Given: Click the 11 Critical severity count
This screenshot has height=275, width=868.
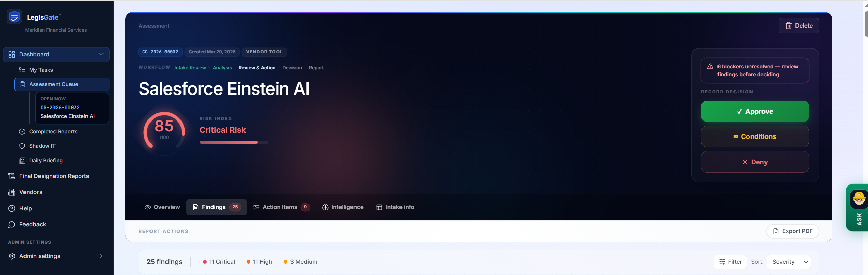Looking at the screenshot, I should (219, 262).
